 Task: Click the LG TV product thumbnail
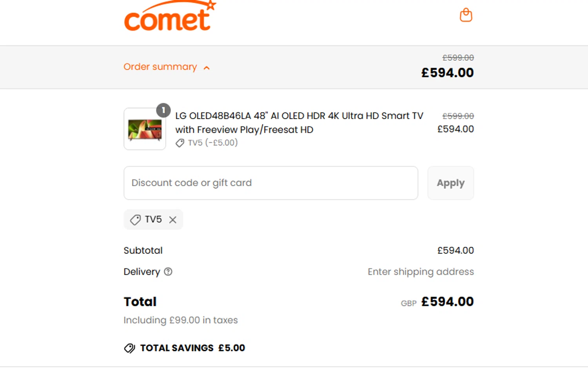[145, 130]
